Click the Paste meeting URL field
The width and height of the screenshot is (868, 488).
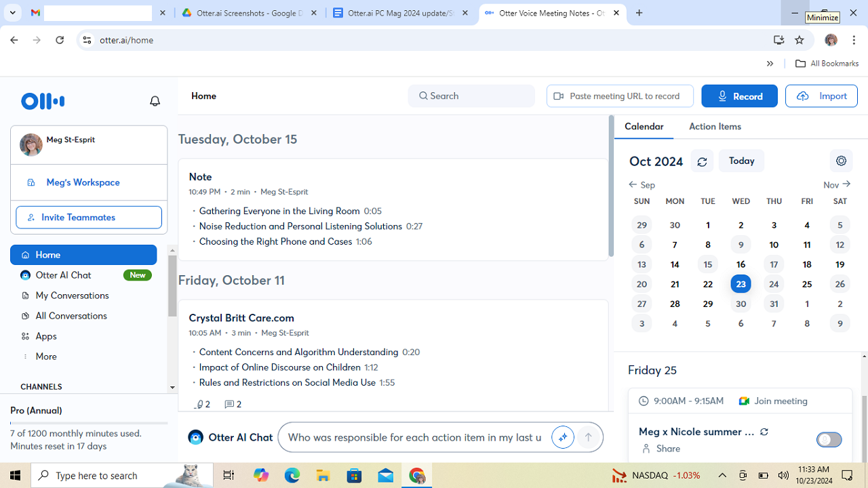click(620, 96)
